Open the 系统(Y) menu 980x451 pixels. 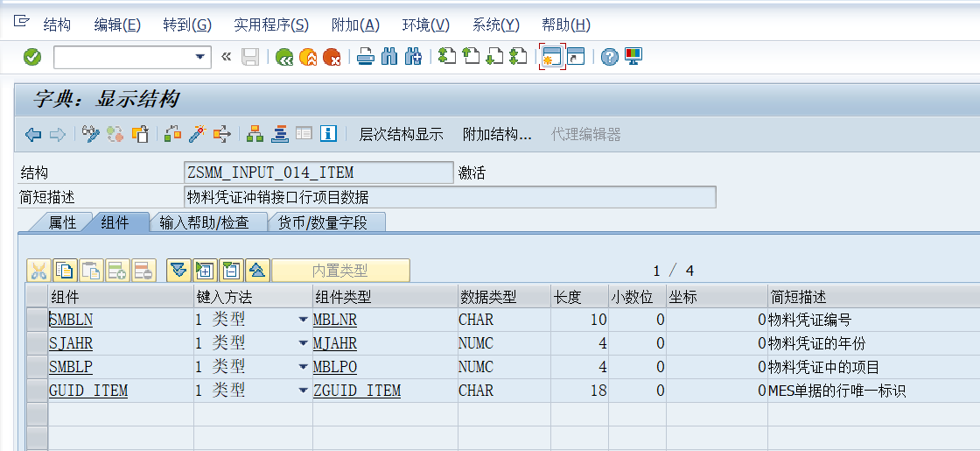point(496,25)
